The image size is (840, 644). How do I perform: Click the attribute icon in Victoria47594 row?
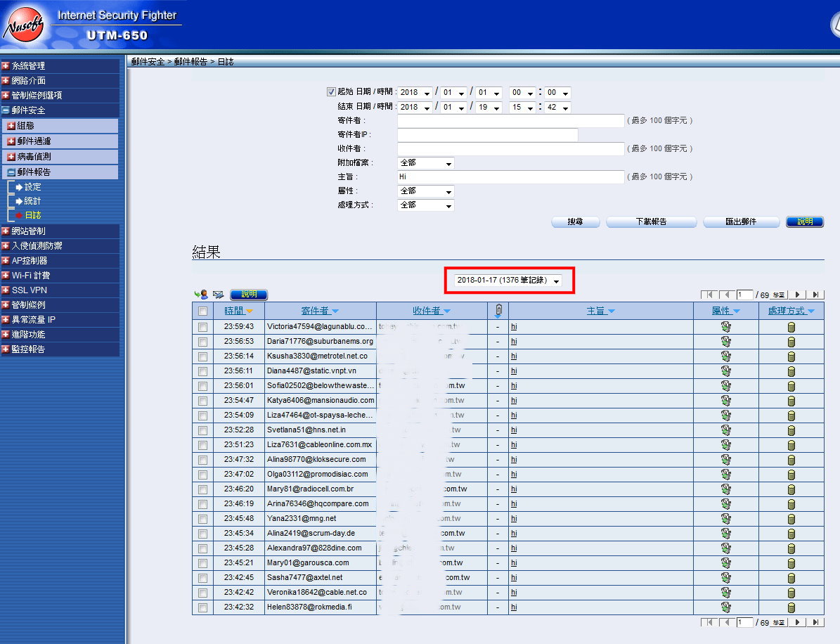(725, 327)
